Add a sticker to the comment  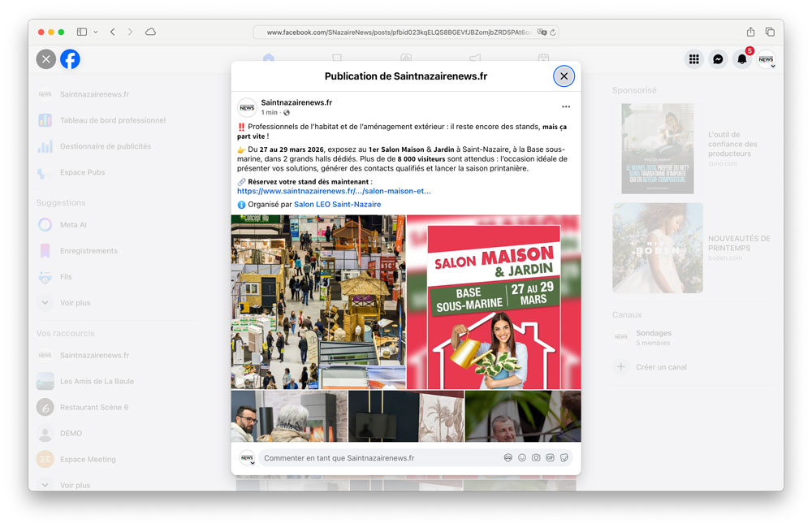coord(564,458)
